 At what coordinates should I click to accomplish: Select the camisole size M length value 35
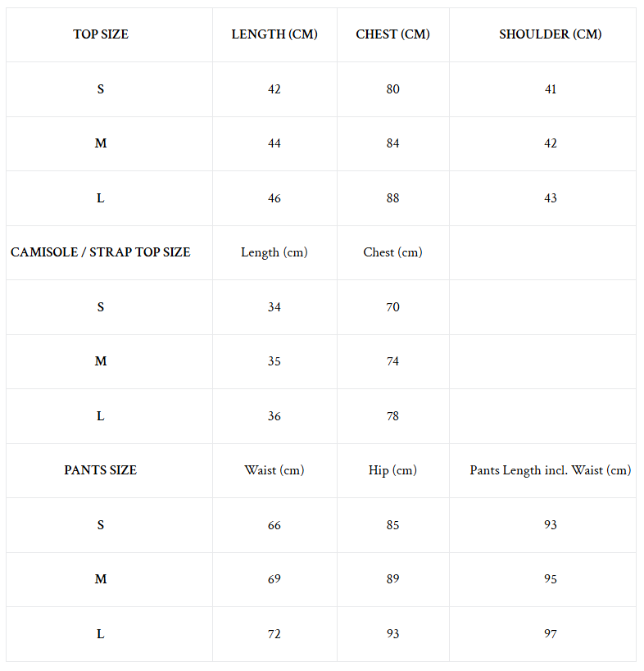point(274,361)
